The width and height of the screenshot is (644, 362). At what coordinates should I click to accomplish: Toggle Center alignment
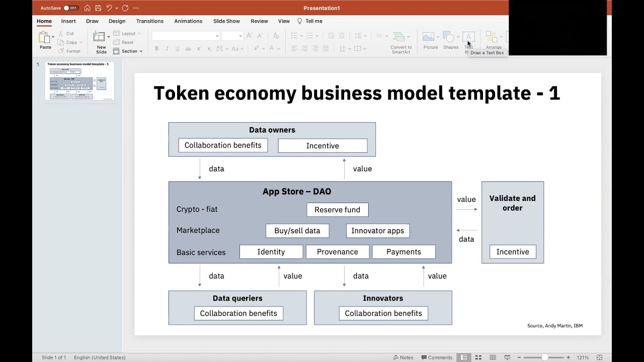tap(304, 49)
